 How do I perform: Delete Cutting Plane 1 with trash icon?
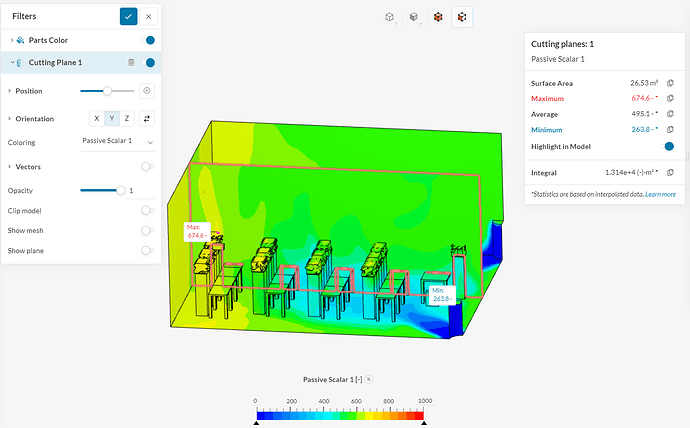coord(131,62)
